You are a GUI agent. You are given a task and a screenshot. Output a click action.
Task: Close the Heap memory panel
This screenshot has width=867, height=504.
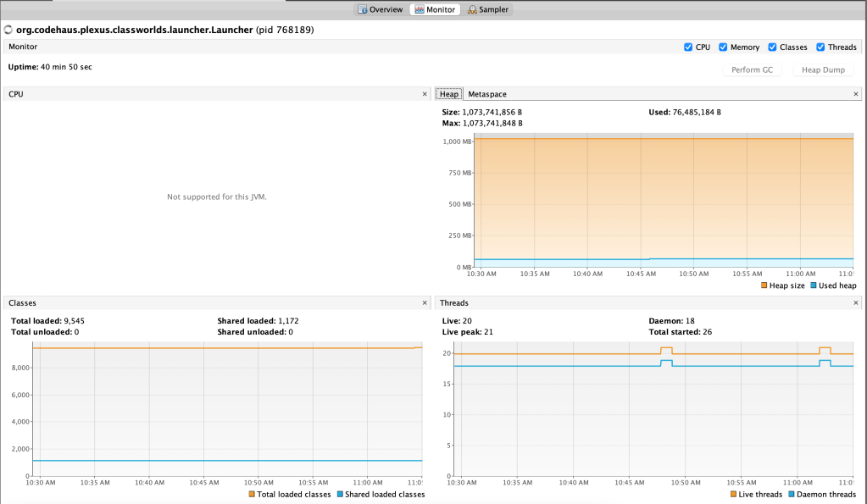click(855, 94)
